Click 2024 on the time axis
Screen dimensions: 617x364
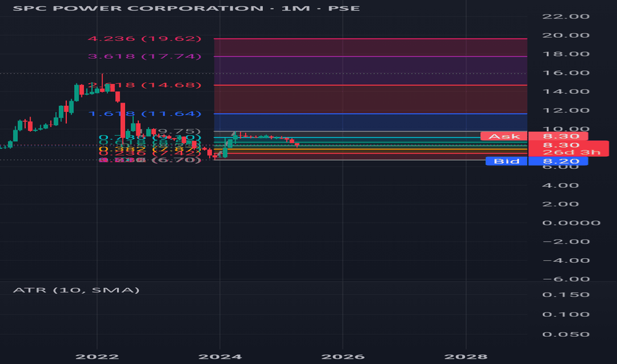click(x=220, y=357)
